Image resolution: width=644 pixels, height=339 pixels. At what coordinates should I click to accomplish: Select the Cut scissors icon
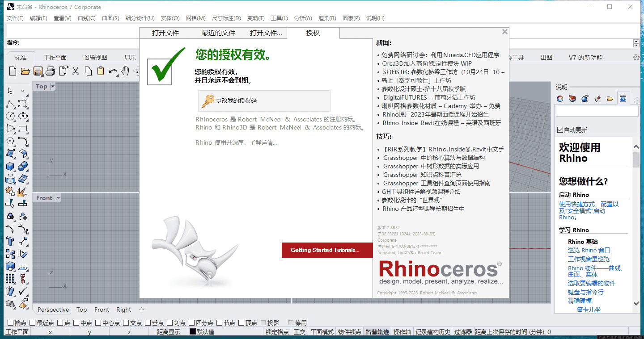click(75, 71)
